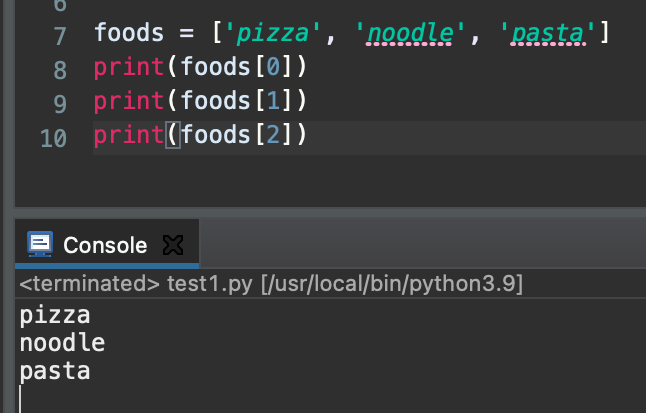Screen dimensions: 646x413
Task: Place cursor in the 'pasta' string
Action: pyautogui.click(x=546, y=34)
